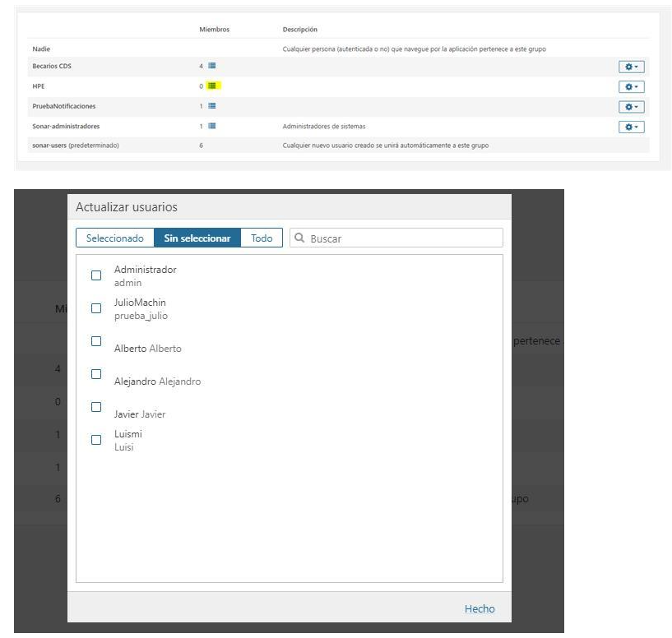672x638 pixels.
Task: Click the Hecho link to finish
Action: (x=480, y=608)
